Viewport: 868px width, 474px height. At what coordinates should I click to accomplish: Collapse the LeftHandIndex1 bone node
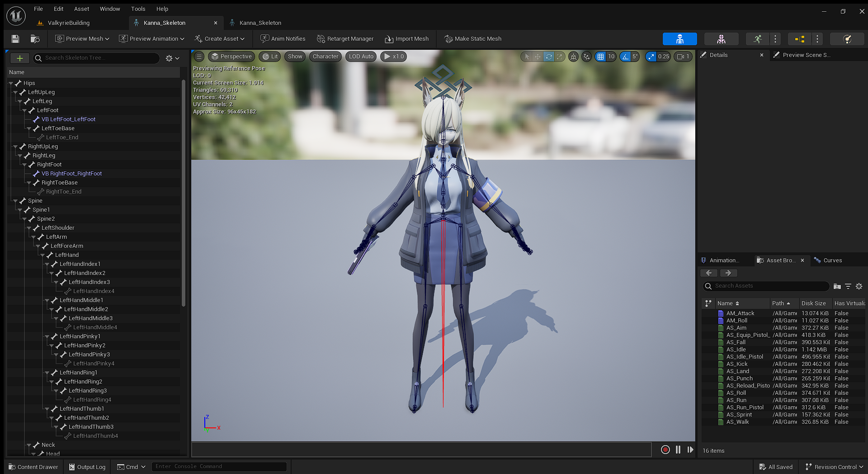47,264
